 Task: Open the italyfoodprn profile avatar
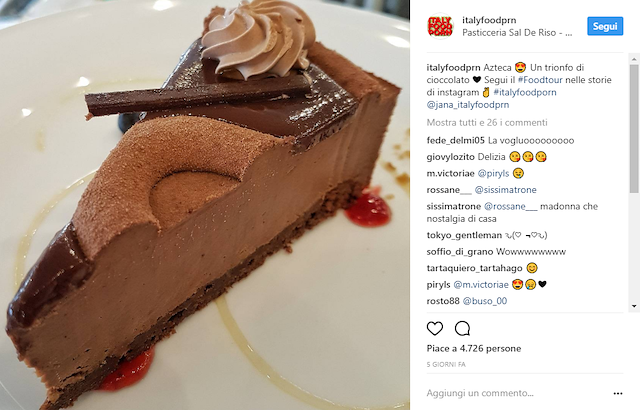tap(440, 26)
